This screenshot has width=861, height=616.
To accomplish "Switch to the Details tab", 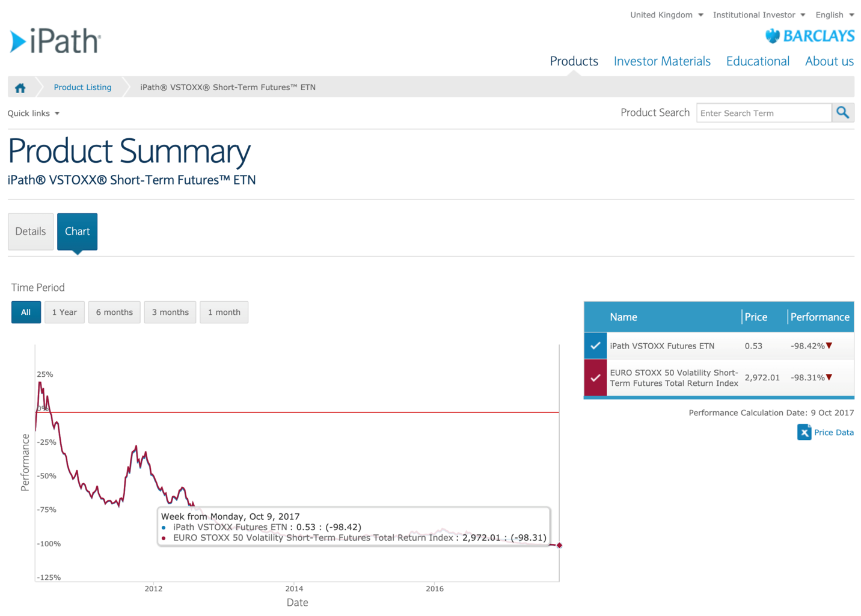I will click(31, 231).
